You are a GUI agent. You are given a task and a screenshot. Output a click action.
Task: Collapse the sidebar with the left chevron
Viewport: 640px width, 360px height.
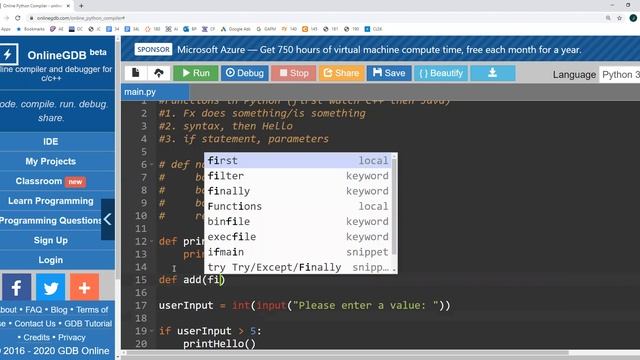(108, 220)
